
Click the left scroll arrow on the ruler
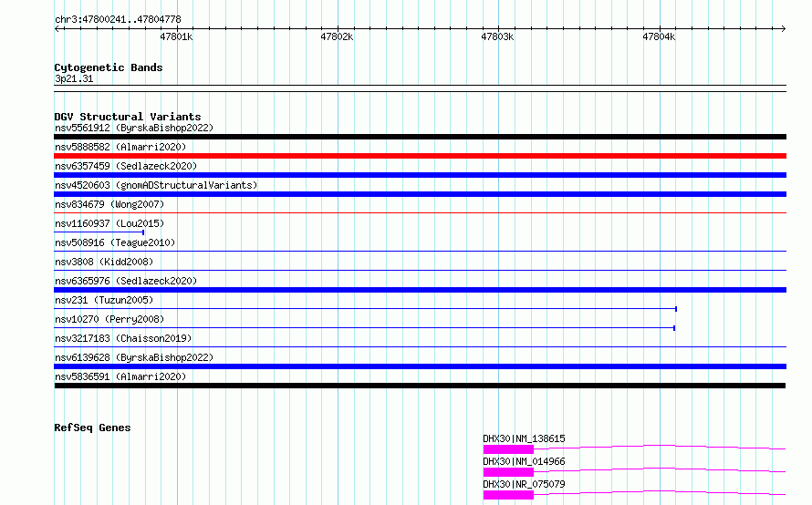pos(57,28)
